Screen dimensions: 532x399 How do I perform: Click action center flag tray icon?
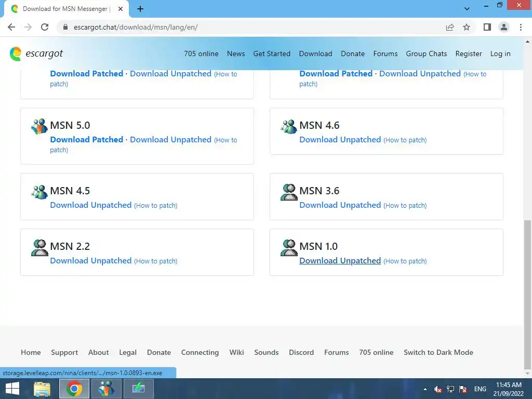point(463,389)
